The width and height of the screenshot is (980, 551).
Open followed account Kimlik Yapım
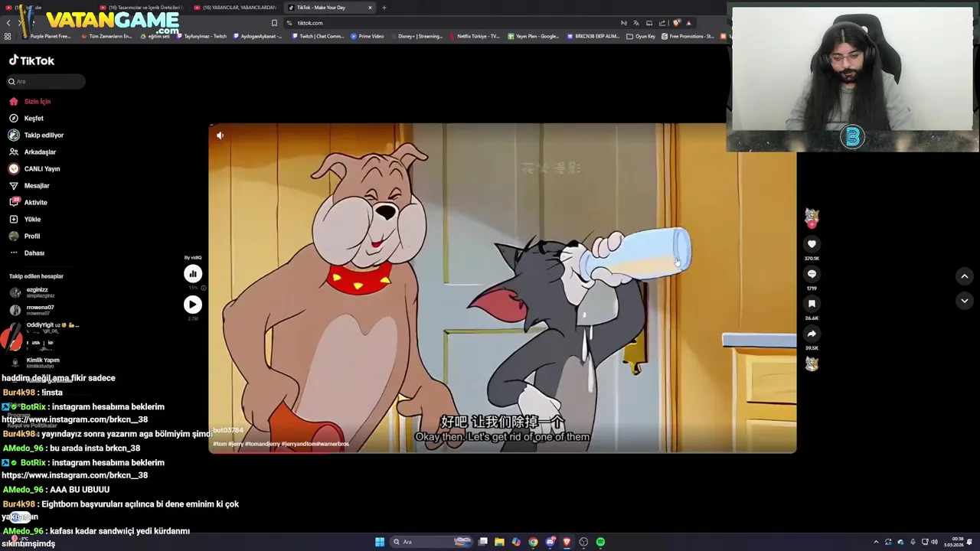34,363
